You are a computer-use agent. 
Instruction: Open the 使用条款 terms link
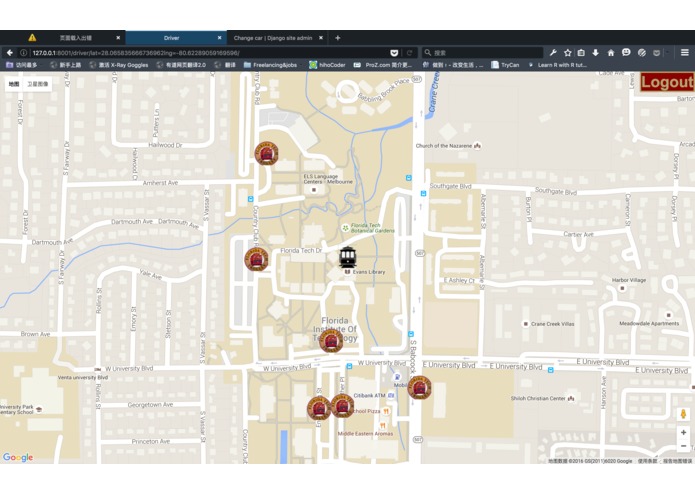pos(648,461)
